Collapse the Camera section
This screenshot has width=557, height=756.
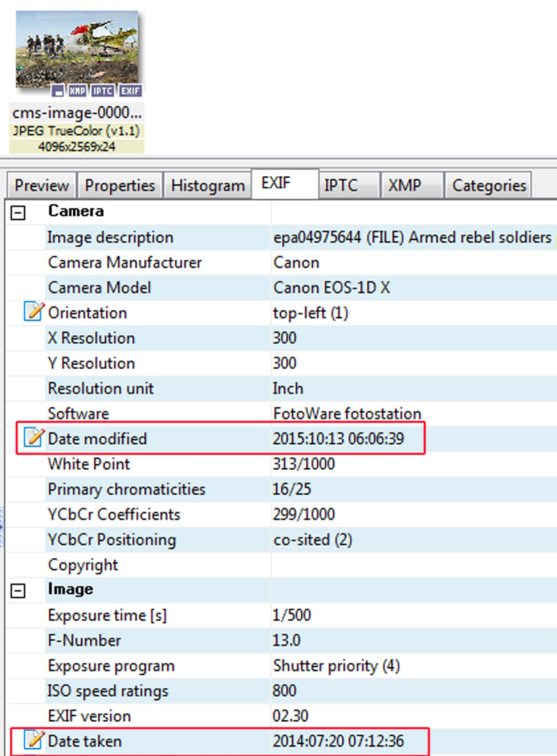18,212
